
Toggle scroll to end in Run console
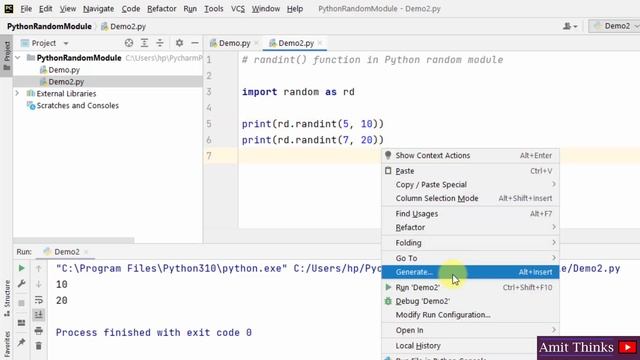[39, 315]
